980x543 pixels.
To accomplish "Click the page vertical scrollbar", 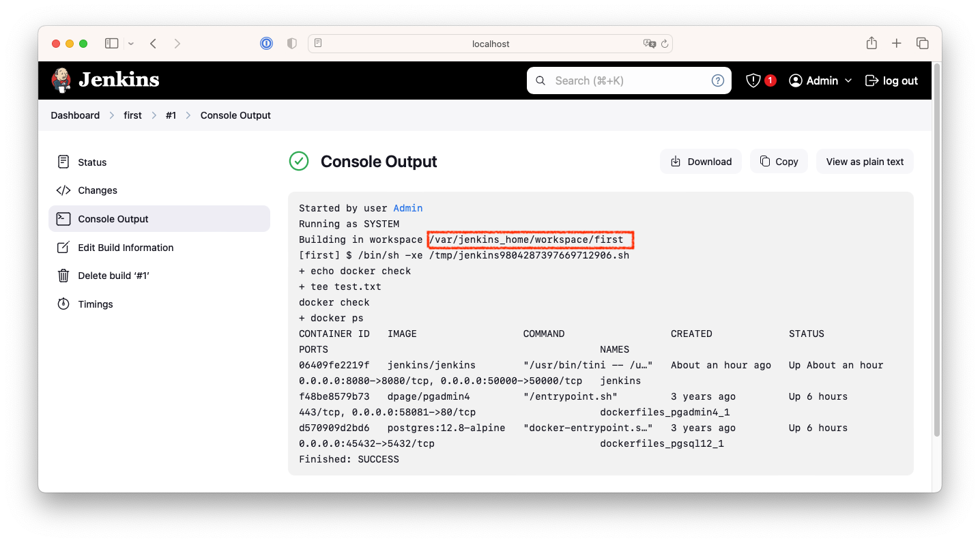I will point(936,250).
